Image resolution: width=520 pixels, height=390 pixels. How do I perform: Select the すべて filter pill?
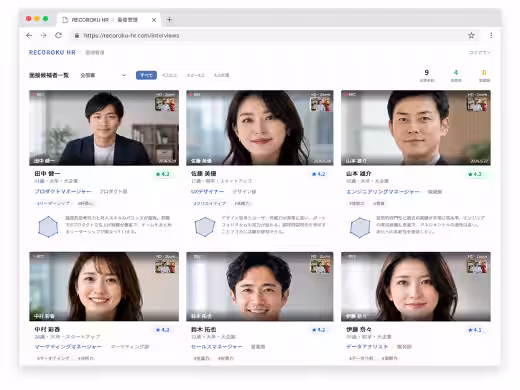(x=146, y=75)
